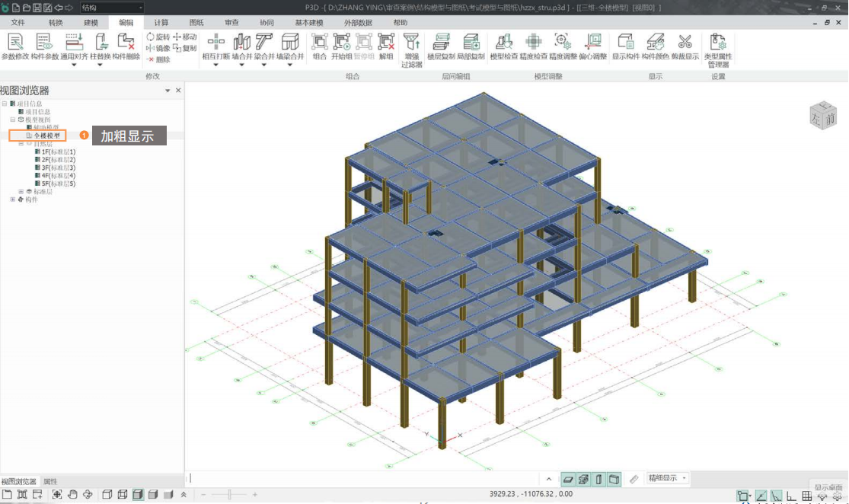Switch to the 属性 panel tab
This screenshot has width=849, height=504.
50,481
